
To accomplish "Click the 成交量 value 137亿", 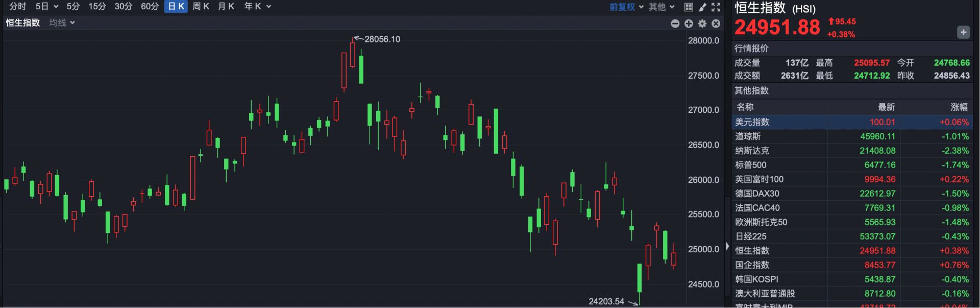I will [x=797, y=63].
